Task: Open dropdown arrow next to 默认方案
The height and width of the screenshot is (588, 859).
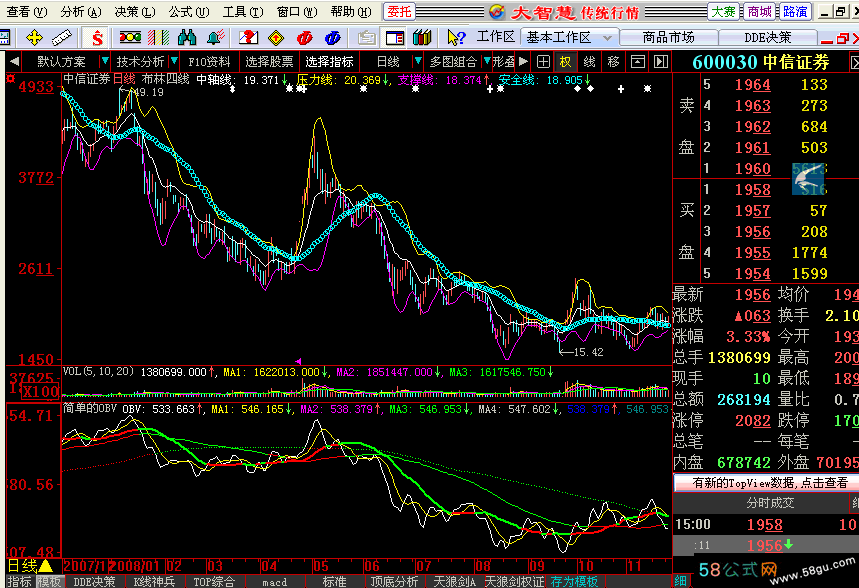Action: 105,61
